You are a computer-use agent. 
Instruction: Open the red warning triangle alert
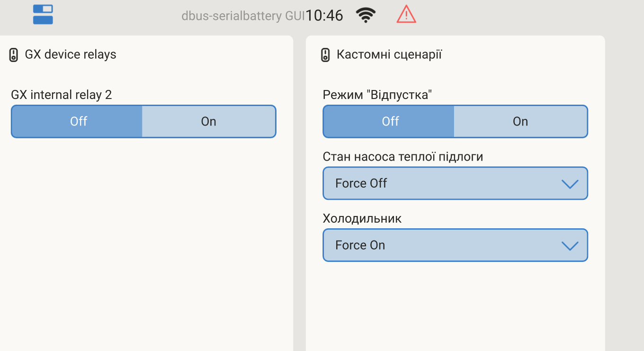[x=406, y=15]
